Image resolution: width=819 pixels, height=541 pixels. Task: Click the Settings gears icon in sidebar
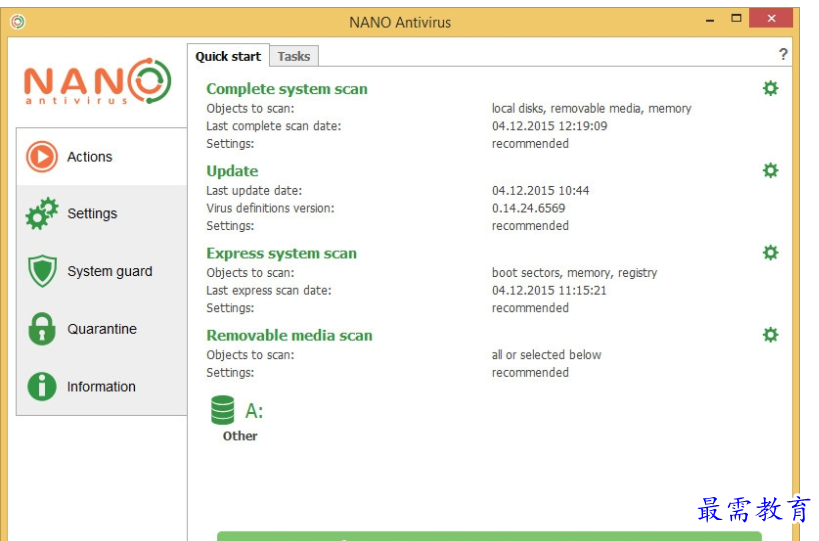[x=42, y=213]
